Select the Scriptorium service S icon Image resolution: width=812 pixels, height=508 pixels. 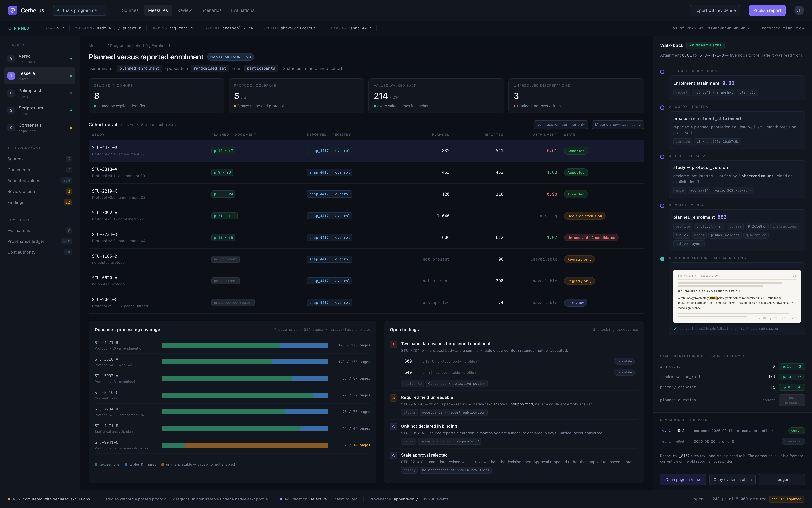click(x=11, y=111)
